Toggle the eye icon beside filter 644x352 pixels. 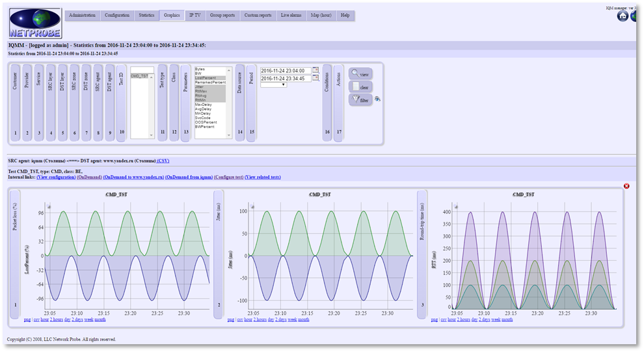tap(377, 99)
